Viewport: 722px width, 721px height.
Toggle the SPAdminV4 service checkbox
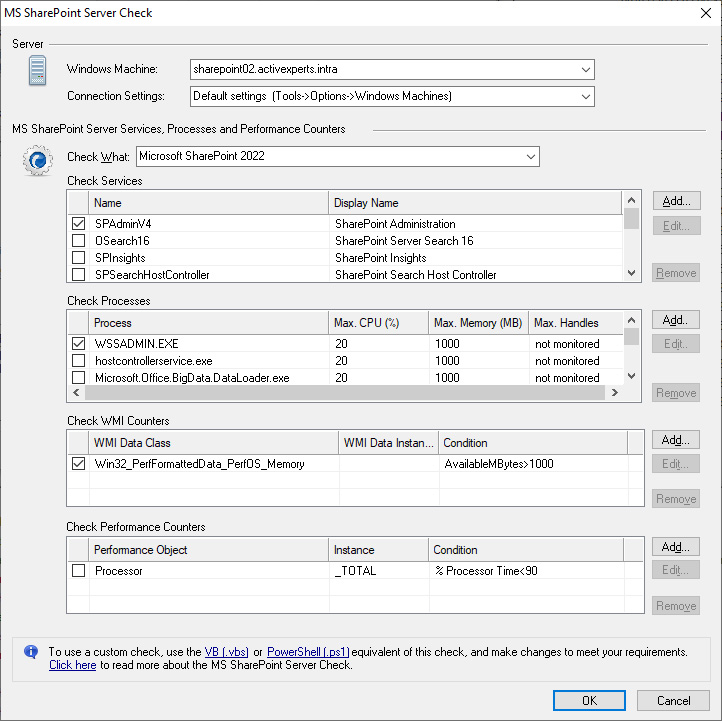click(79, 224)
